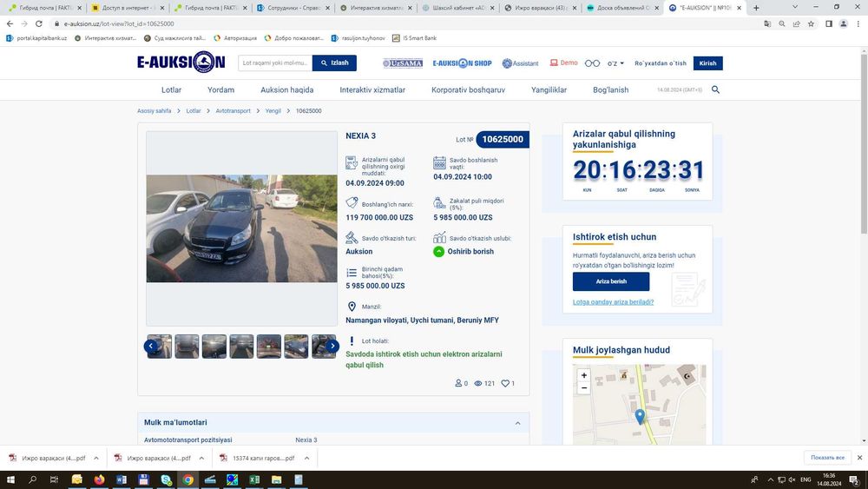The height and width of the screenshot is (489, 868).
Task: Open the portal.kapitalbank.uz bookmark
Action: 36,38
